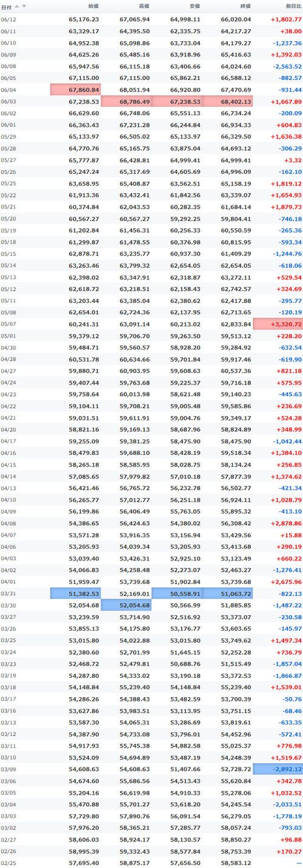303x868 pixels.
Task: Select the highlighted low 67,238.53 on 06/03
Action: pyautogui.click(x=176, y=102)
